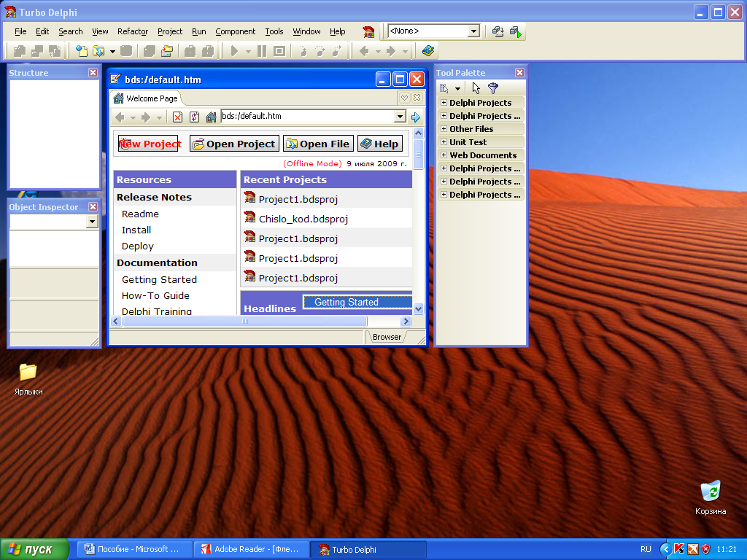Open the Recycle Bin on desktop
Screen dimensions: 747x560
(710, 491)
